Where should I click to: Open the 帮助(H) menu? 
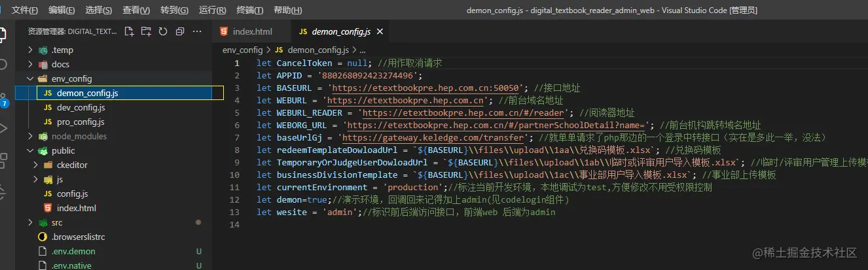287,10
